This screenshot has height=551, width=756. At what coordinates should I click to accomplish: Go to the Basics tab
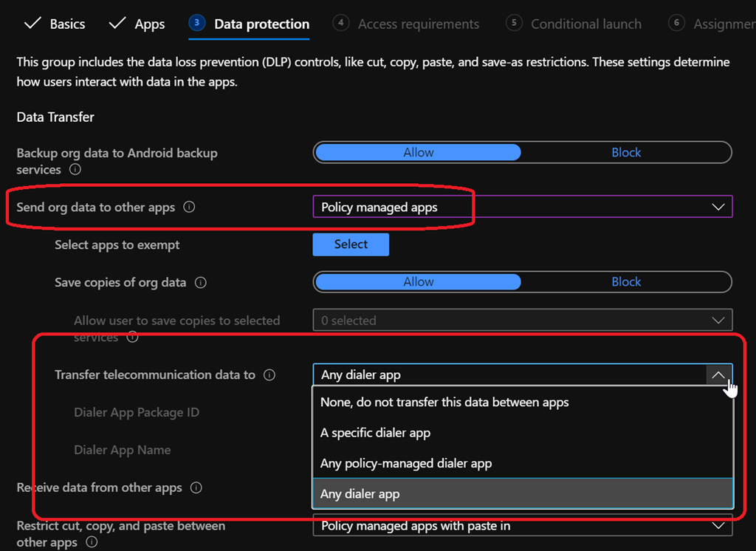click(x=55, y=24)
